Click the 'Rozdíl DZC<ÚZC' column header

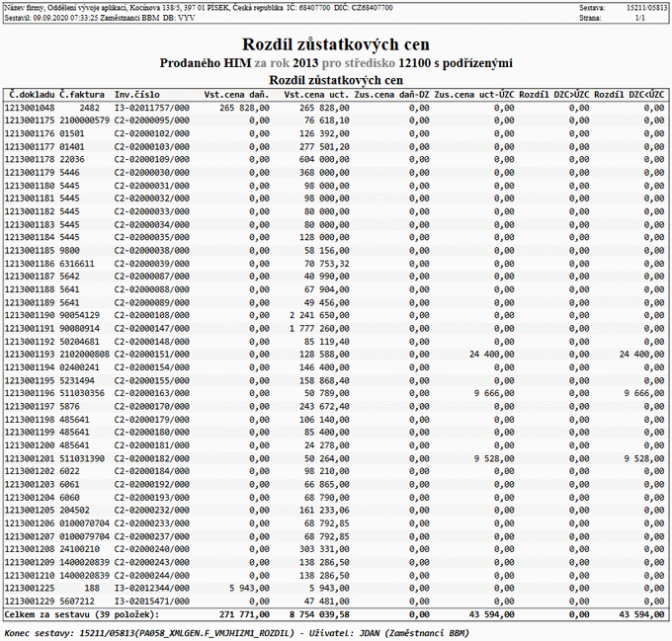[630, 95]
